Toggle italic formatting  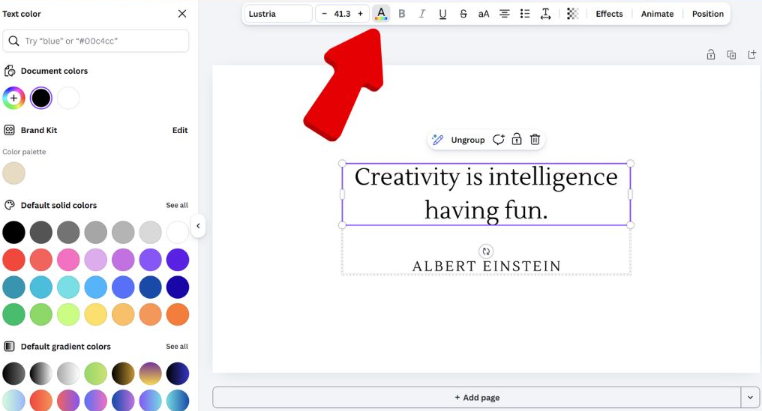tap(422, 14)
